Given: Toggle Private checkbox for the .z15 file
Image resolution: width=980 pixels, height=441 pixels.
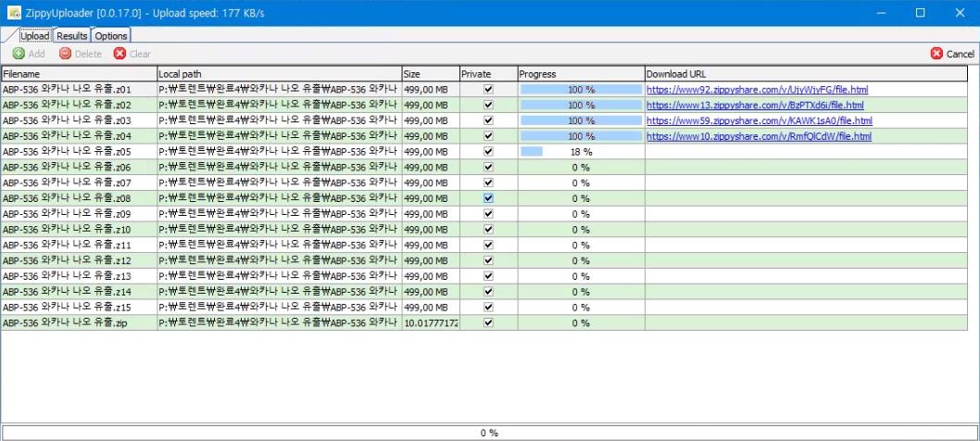Looking at the screenshot, I should tap(488, 308).
